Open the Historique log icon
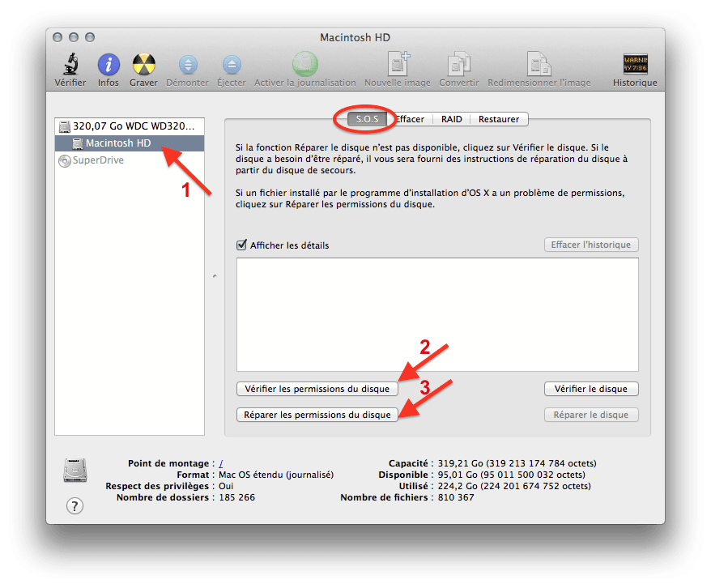 click(x=635, y=64)
